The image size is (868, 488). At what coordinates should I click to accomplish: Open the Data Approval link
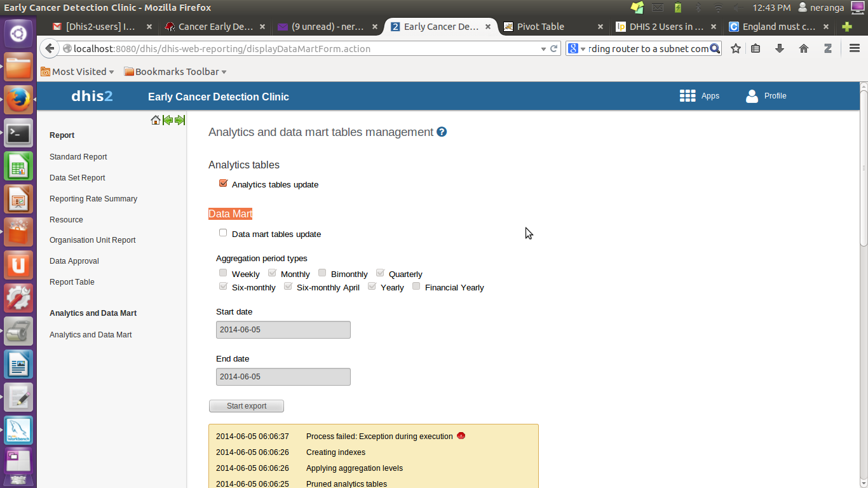[x=74, y=261]
